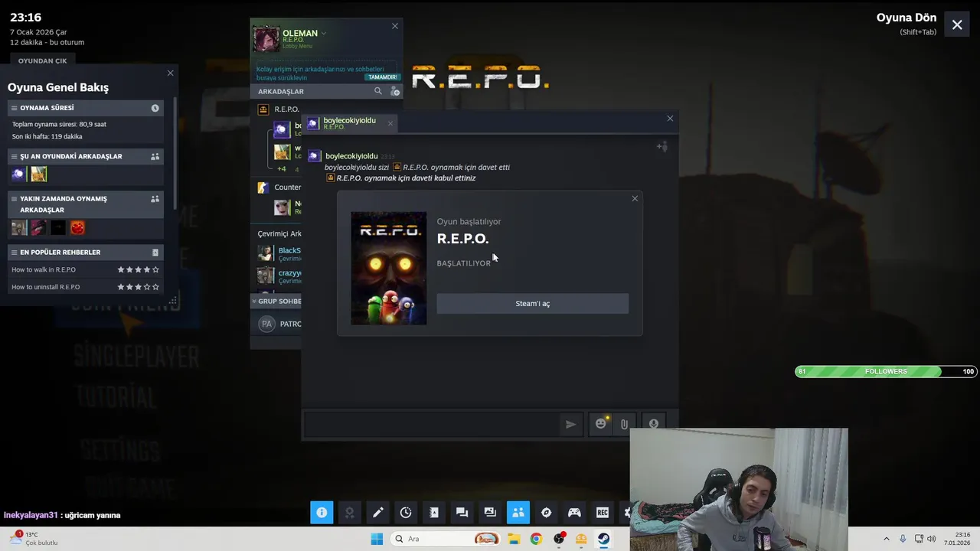Open File Explorer from the taskbar
980x551 pixels.
(x=513, y=539)
